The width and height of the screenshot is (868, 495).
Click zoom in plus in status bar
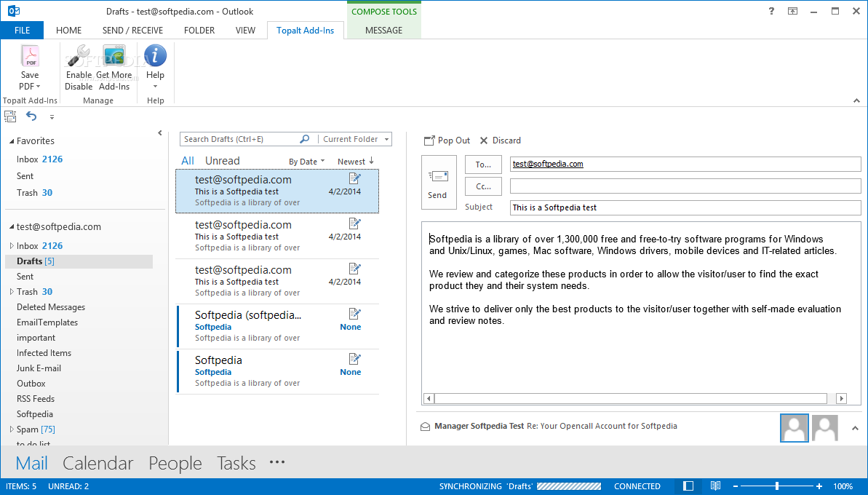tap(819, 486)
